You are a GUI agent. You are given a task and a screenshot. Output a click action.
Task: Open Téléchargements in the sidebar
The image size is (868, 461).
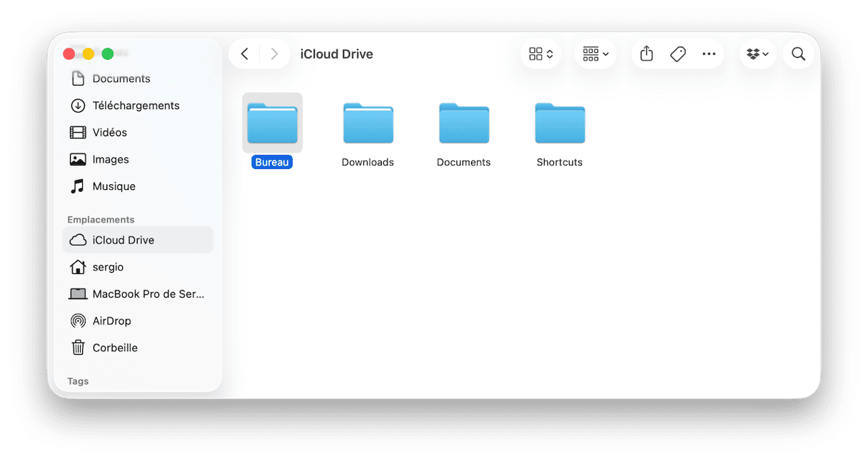138,106
